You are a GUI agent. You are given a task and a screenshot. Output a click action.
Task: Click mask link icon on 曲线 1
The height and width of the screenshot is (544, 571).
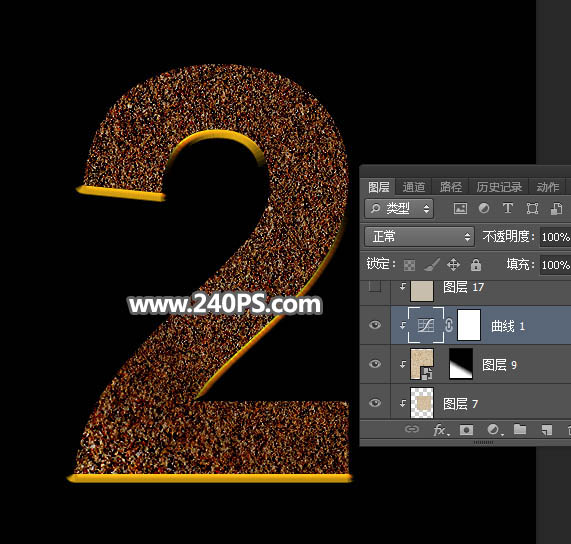coord(449,325)
